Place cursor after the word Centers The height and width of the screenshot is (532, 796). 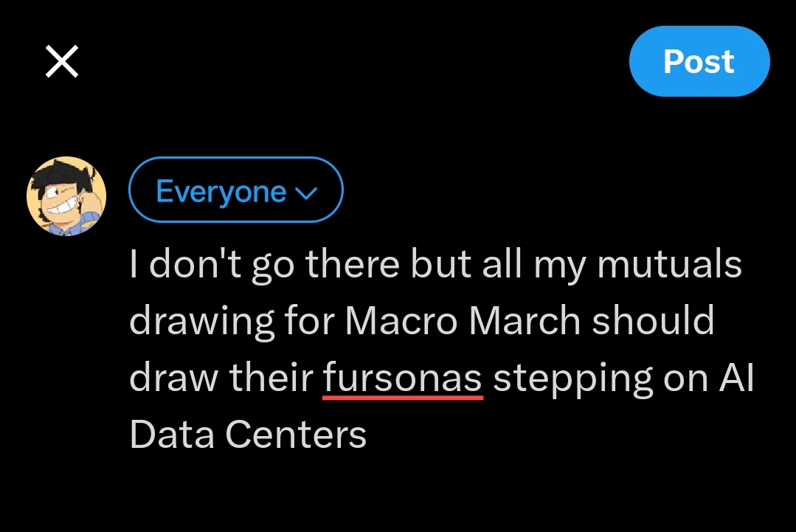367,435
